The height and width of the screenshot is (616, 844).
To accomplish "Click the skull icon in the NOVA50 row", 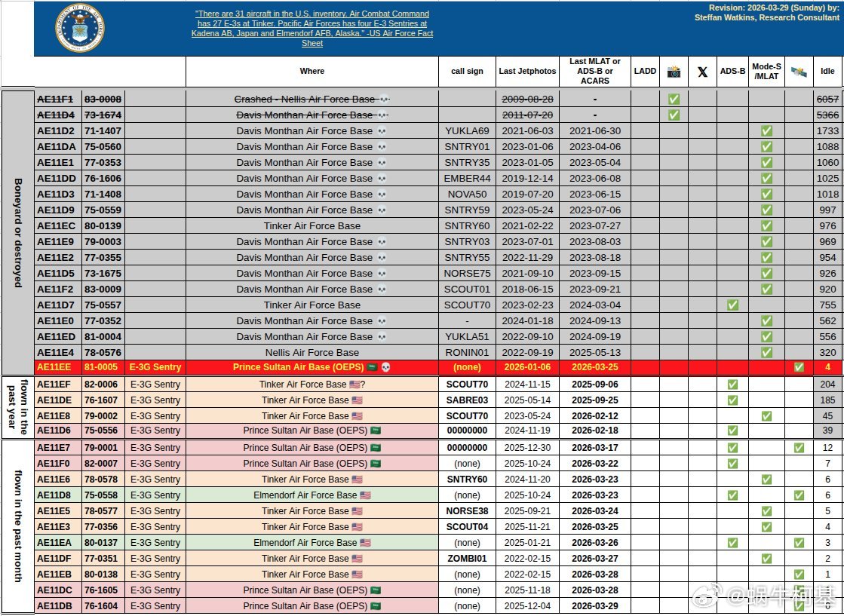I will click(382, 195).
